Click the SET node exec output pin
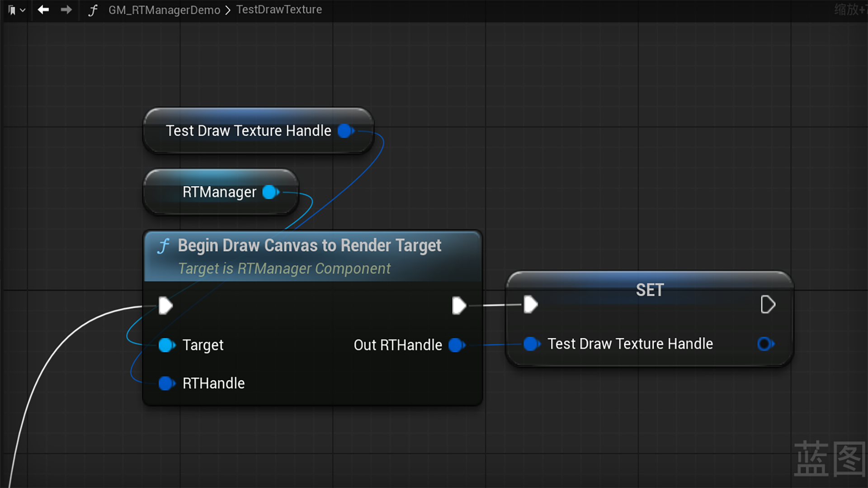The width and height of the screenshot is (868, 488). click(768, 305)
